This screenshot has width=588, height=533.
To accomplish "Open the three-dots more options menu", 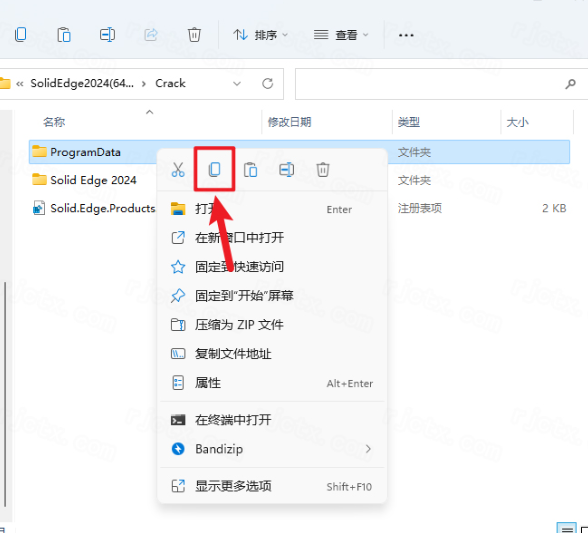I will click(406, 35).
